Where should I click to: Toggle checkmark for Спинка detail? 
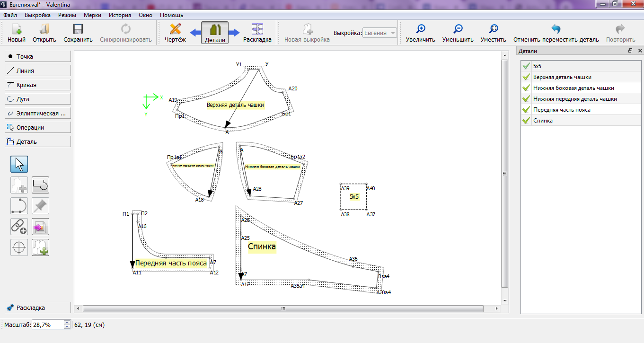click(526, 121)
